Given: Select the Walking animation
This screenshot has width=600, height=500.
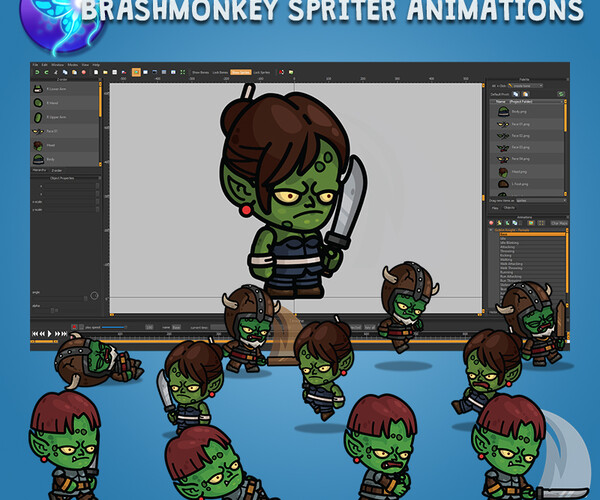Looking at the screenshot, I should [532, 259].
